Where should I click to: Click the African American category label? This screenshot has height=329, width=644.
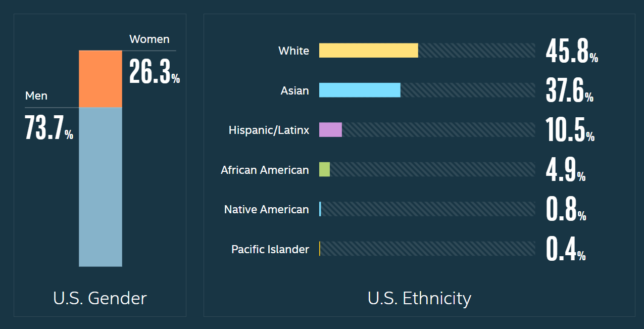[265, 170]
